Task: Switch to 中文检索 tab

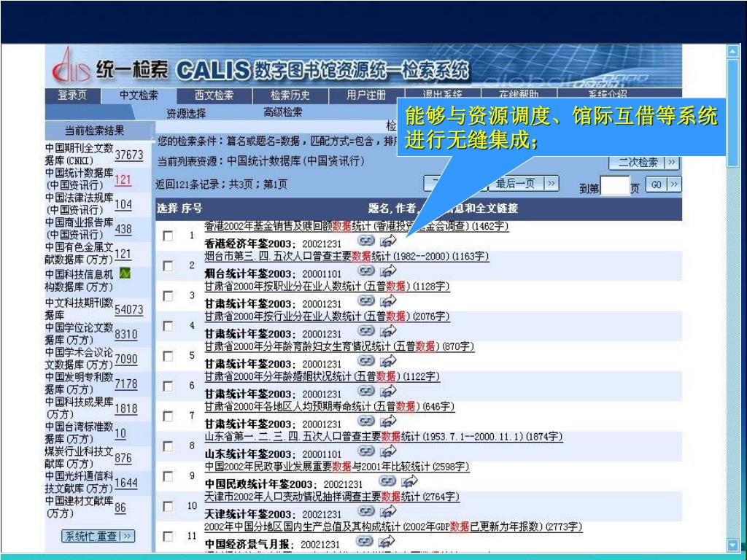Action: click(x=139, y=96)
